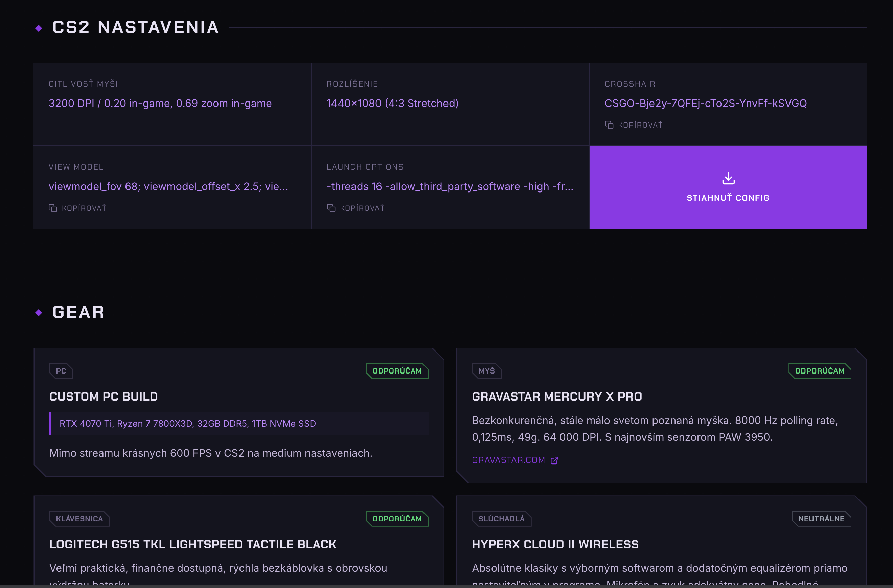Open the GRAVASTAR.COM link

[509, 460]
